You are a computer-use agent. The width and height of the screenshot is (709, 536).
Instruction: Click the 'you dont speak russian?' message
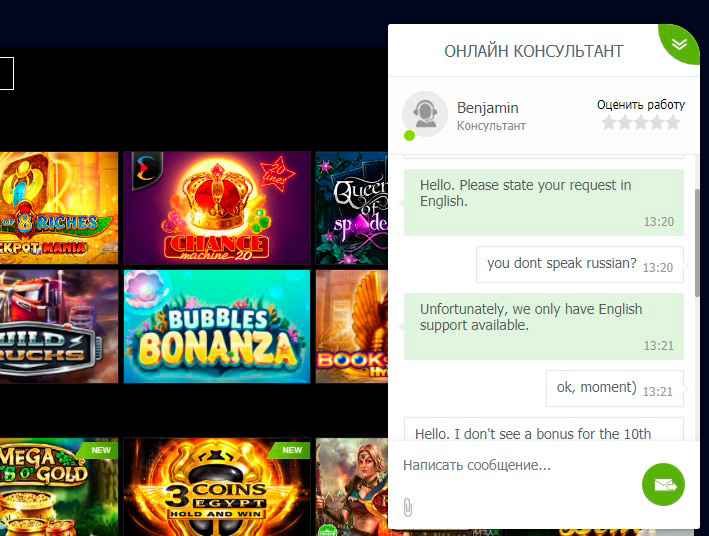[x=562, y=265]
